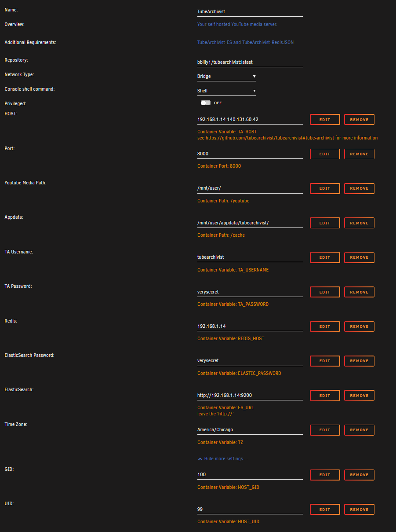This screenshot has width=396, height=532.
Task: Click the 'Container Variable: TA_HOST' text
Action: (227, 132)
